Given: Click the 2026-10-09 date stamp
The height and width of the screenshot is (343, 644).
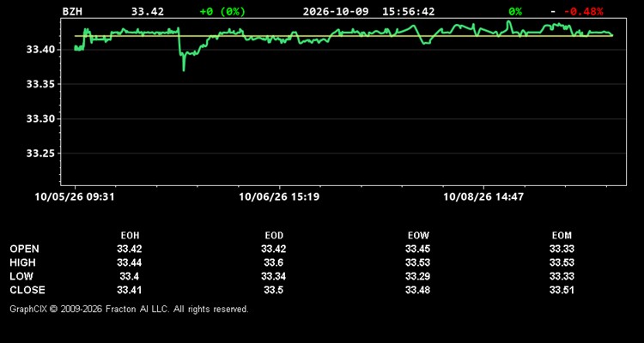Looking at the screenshot, I should (337, 11).
